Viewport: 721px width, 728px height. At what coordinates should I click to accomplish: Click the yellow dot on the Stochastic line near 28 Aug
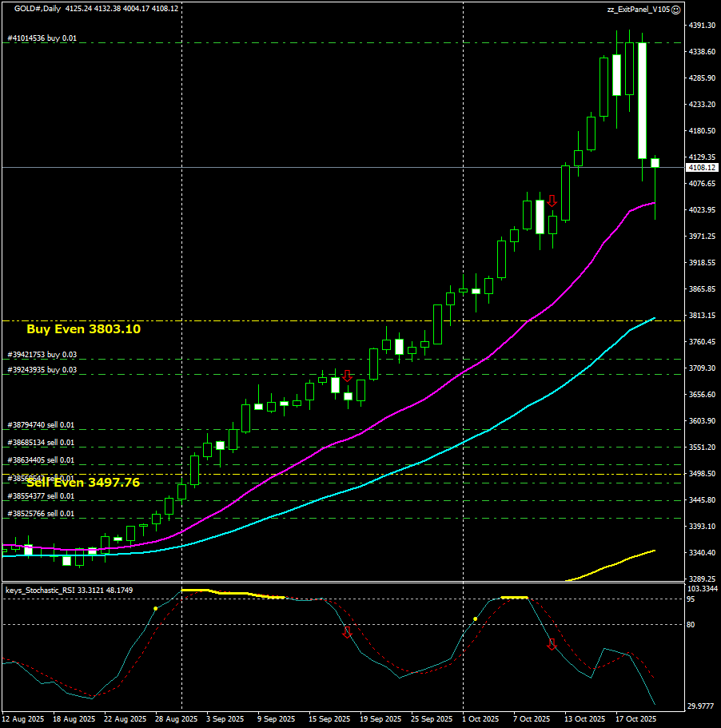pos(156,608)
